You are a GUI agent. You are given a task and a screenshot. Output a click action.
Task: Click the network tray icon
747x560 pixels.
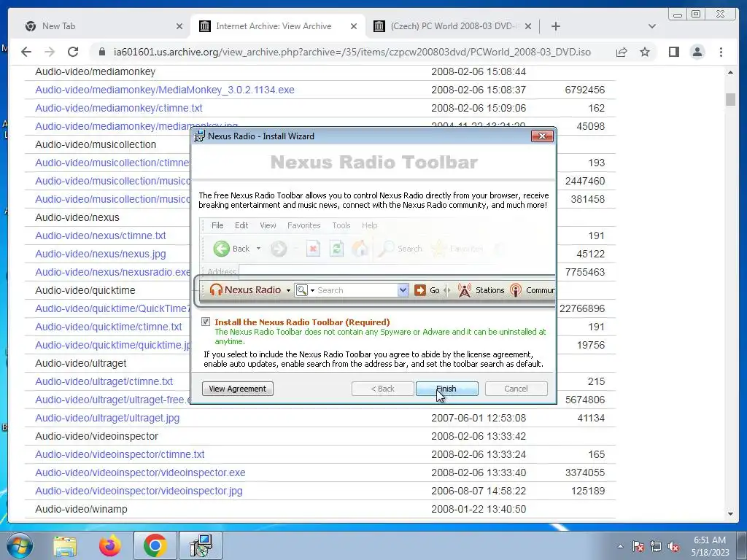tap(656, 546)
